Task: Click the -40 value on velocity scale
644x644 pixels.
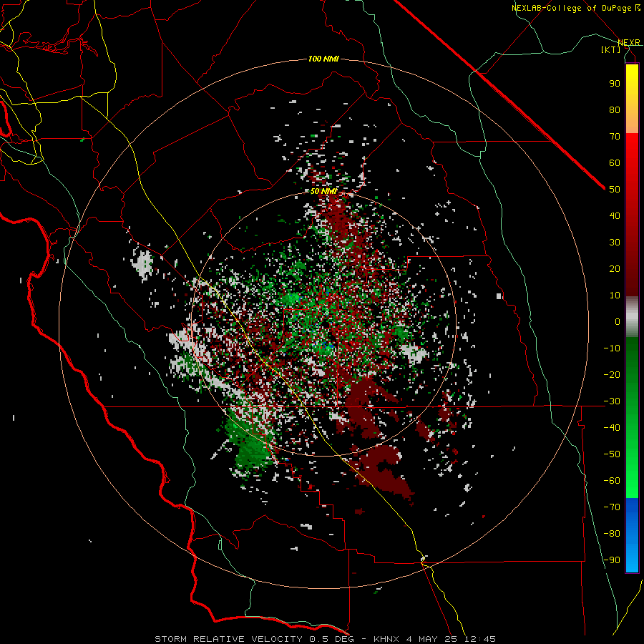Action: pos(612,428)
